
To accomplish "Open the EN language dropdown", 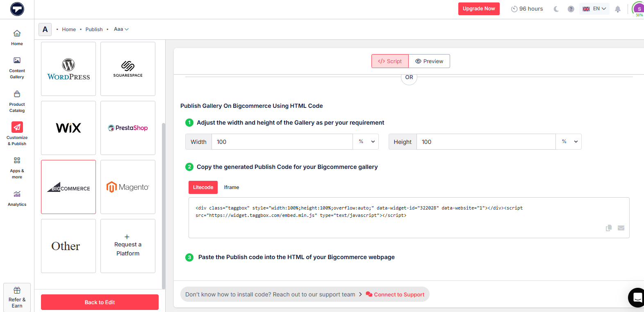I will [594, 9].
